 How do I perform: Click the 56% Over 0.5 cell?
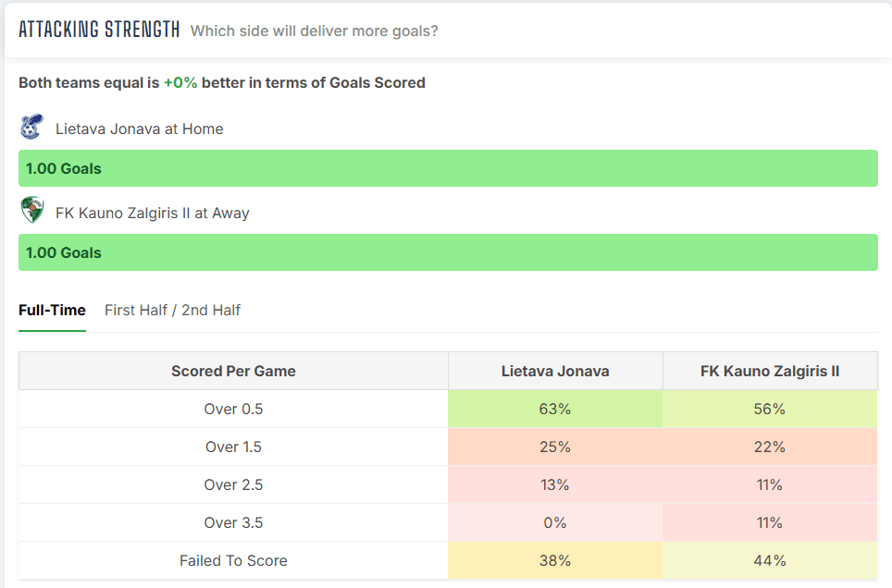[770, 409]
